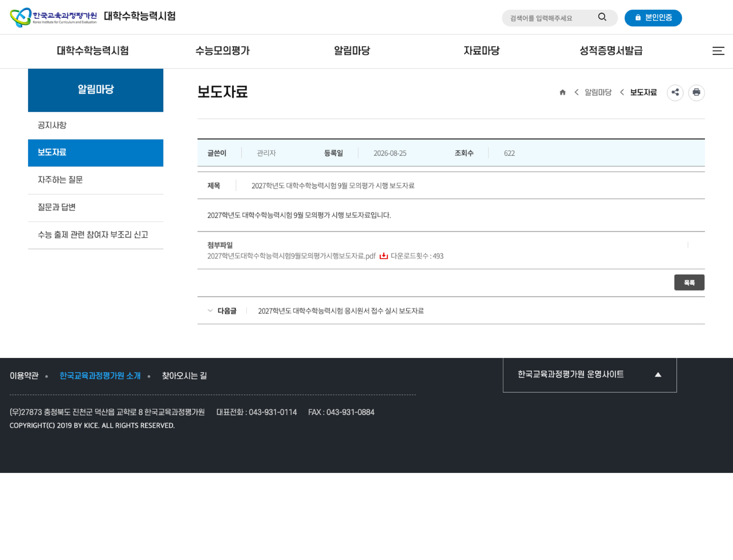Viewport: 733px width, 560px height.
Task: Expand 한국교육과정평가원 운영사이트 dropdown
Action: coord(590,375)
